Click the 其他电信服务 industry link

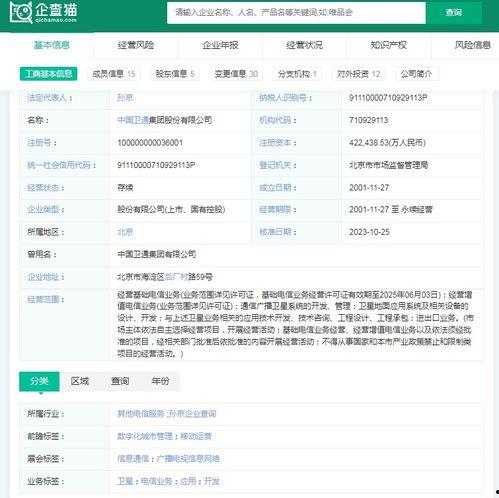[x=141, y=414]
